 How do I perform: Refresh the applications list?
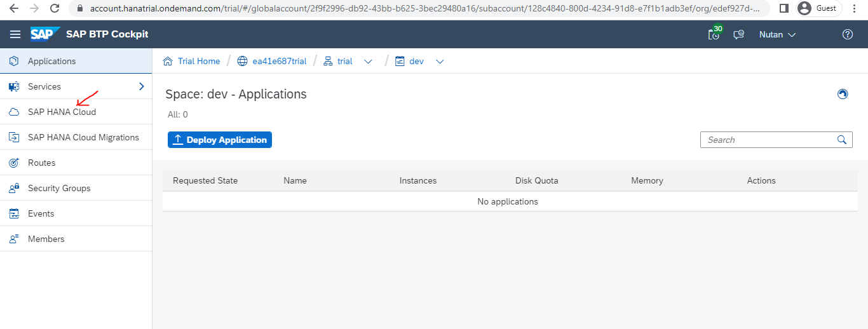(843, 94)
